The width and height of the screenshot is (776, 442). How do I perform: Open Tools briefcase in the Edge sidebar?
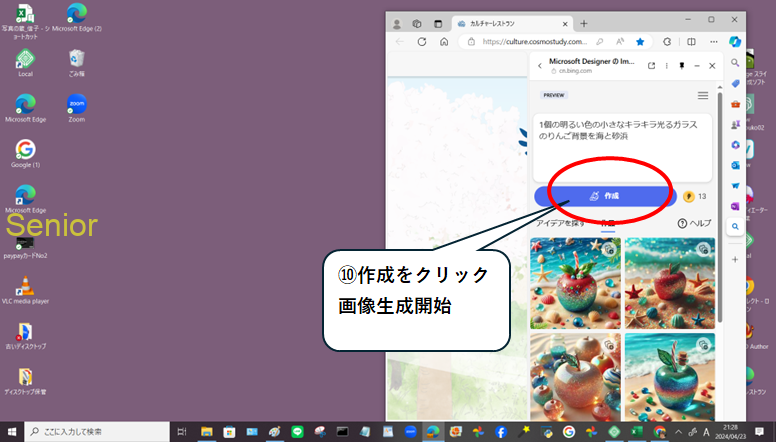tap(735, 104)
